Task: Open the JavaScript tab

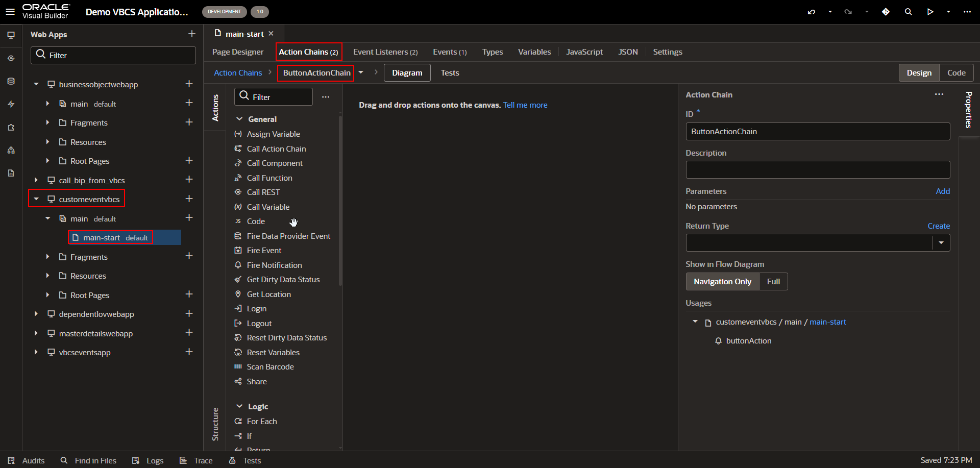Action: click(x=584, y=52)
